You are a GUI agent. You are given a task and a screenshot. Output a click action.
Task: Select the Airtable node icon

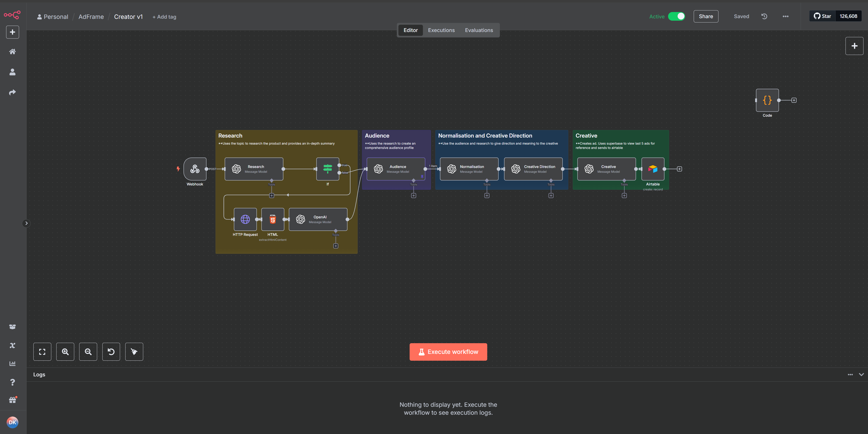653,169
